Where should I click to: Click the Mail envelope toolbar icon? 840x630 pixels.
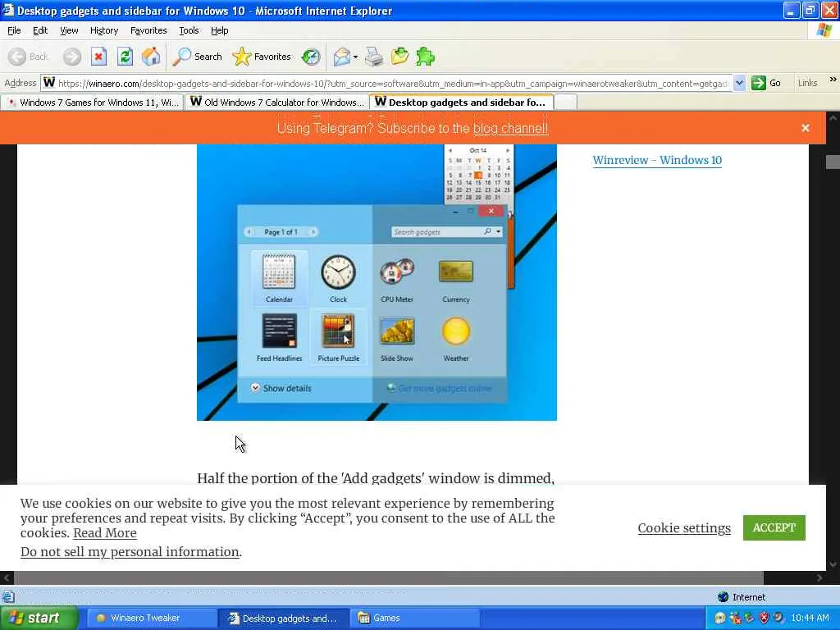[x=341, y=57]
